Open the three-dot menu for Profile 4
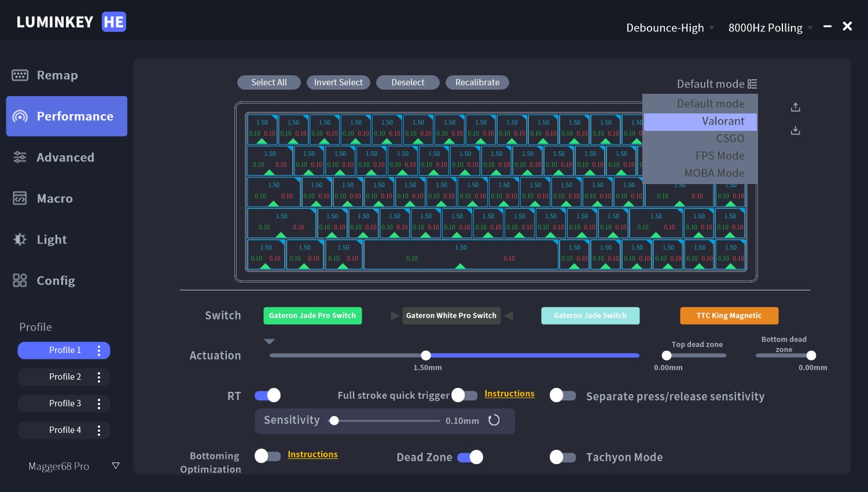The image size is (868, 492). (99, 430)
